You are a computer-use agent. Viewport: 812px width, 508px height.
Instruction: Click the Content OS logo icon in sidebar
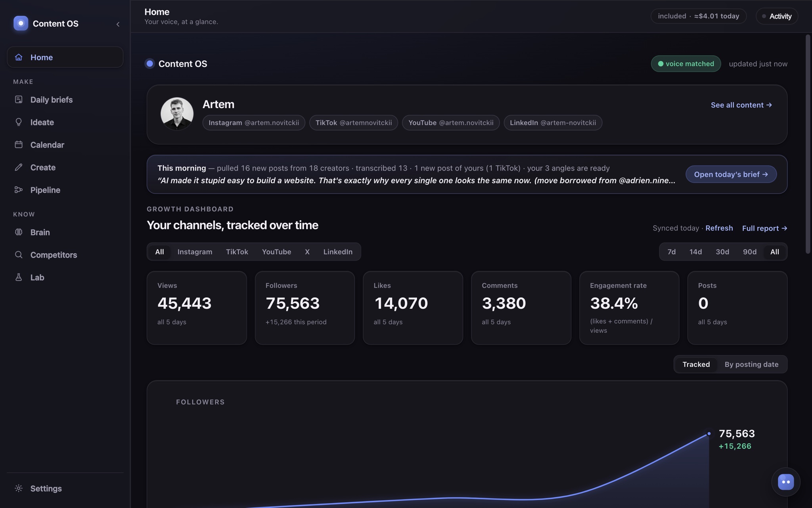click(x=21, y=23)
